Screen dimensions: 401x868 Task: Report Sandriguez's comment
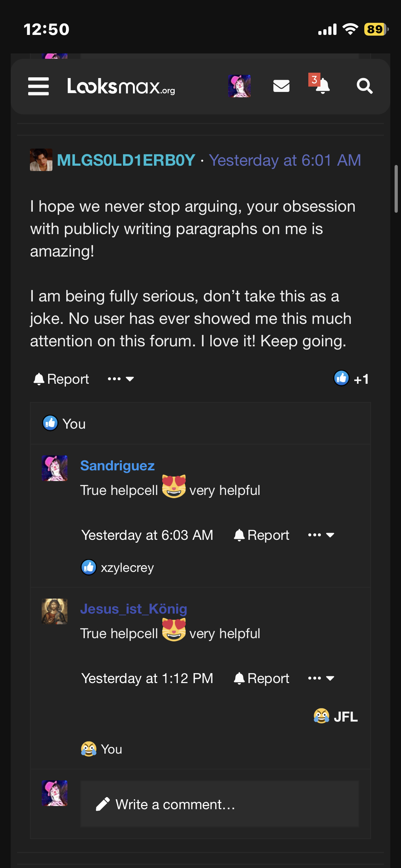click(x=261, y=535)
